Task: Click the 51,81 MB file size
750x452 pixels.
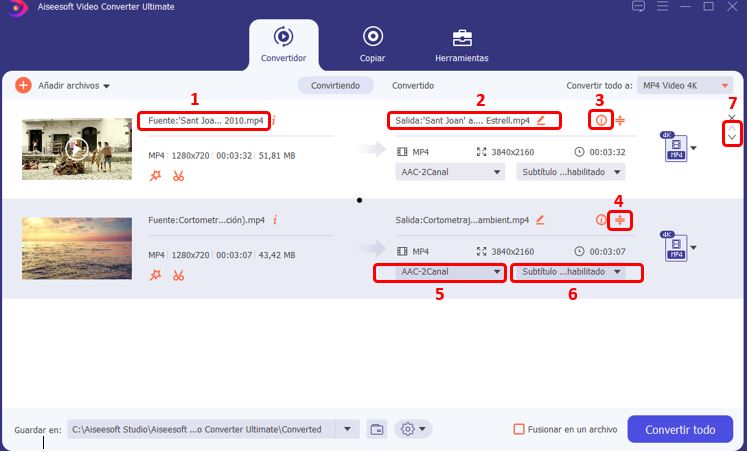Action: (277, 156)
